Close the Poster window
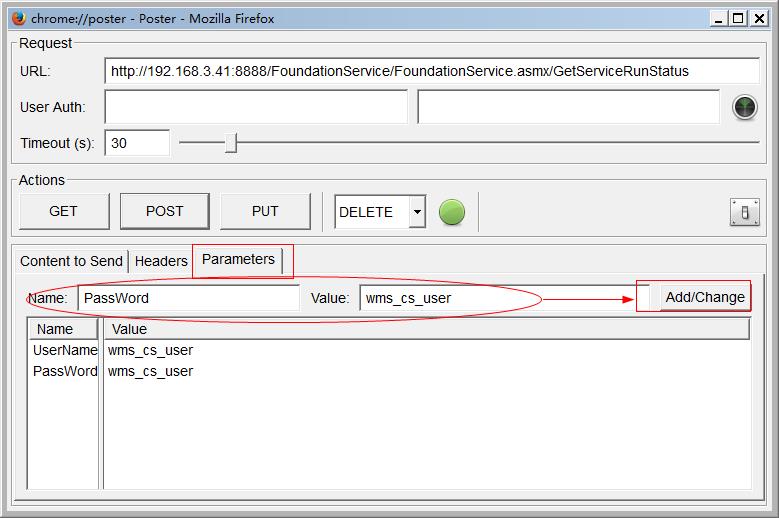The image size is (779, 518). pyautogui.click(x=759, y=19)
